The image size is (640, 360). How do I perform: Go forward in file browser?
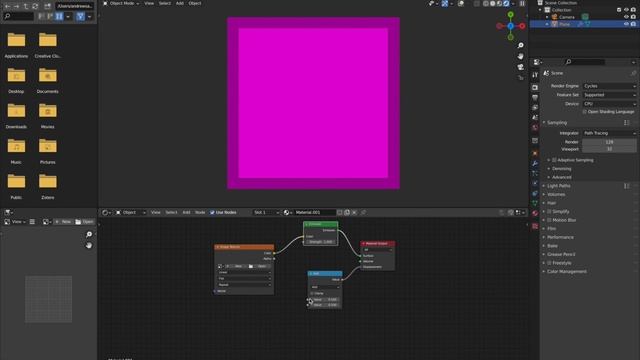tap(16, 6)
